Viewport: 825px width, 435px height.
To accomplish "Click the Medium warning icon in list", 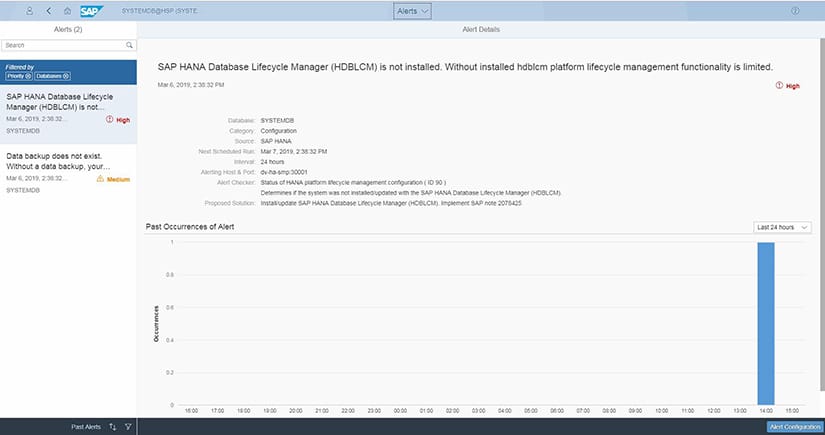I will 100,179.
